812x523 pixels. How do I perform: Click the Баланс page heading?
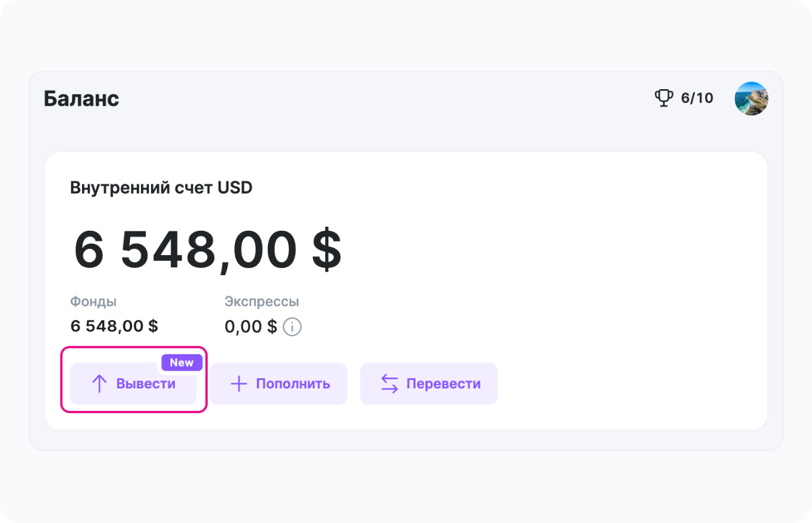(81, 99)
